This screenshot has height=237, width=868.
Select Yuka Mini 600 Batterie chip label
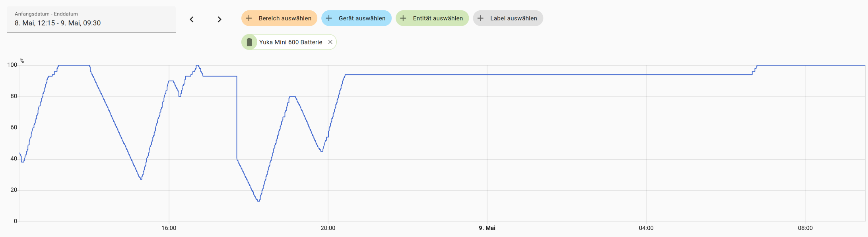click(x=291, y=42)
